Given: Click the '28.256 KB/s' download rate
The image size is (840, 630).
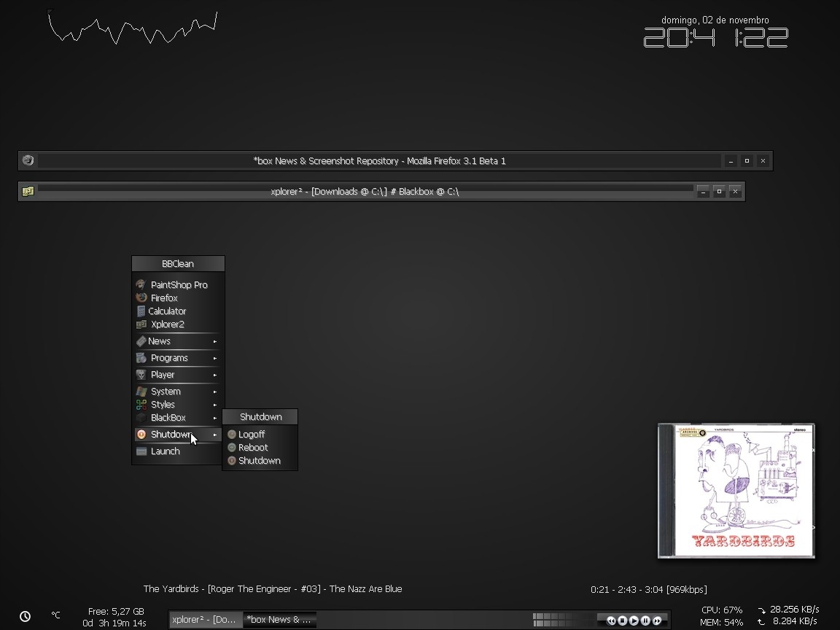Looking at the screenshot, I should pyautogui.click(x=795, y=609).
